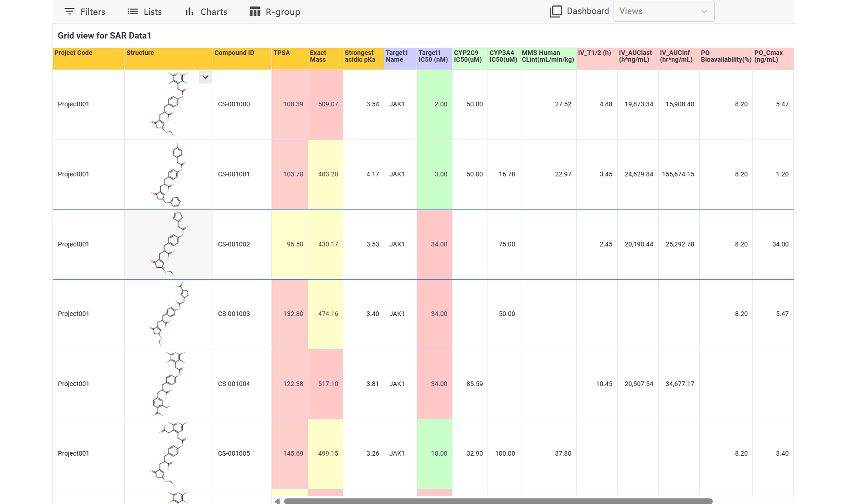Click the Dashboard button
The height and width of the screenshot is (504, 844).
pos(580,11)
